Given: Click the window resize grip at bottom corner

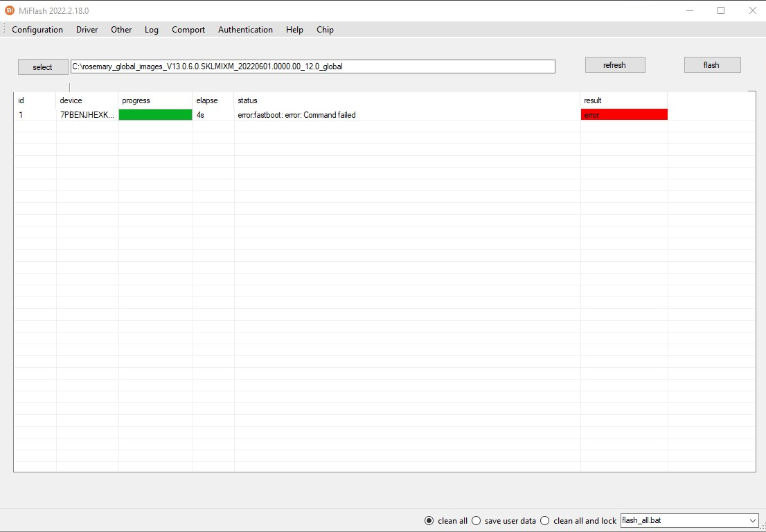Looking at the screenshot, I should click(763, 528).
